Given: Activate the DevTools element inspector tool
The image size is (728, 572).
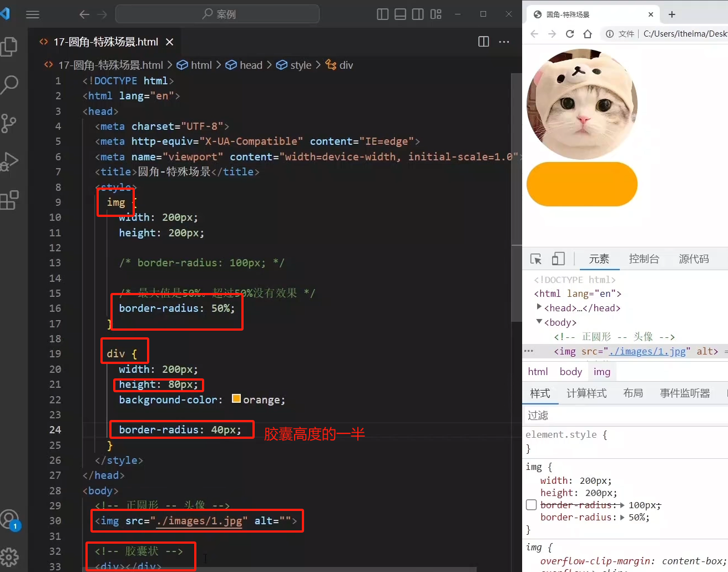Looking at the screenshot, I should click(x=536, y=259).
